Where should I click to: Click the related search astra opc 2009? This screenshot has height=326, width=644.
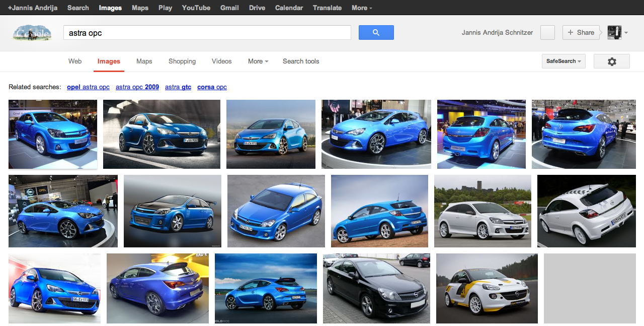(137, 87)
